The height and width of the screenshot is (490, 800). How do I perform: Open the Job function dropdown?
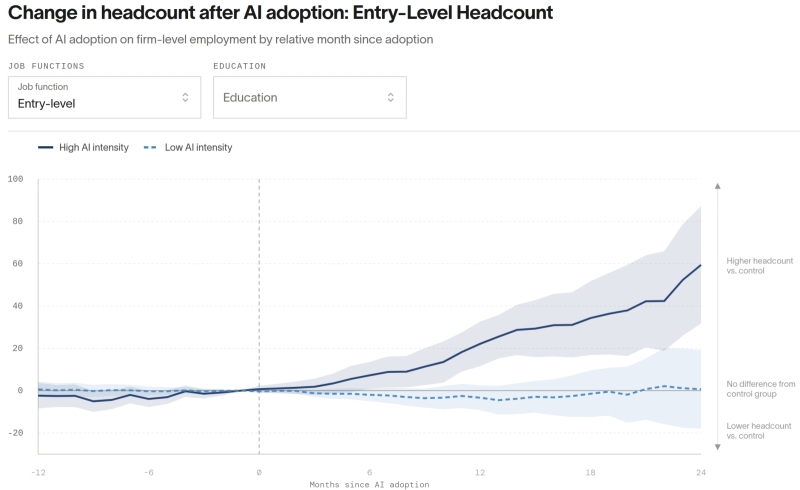105,97
